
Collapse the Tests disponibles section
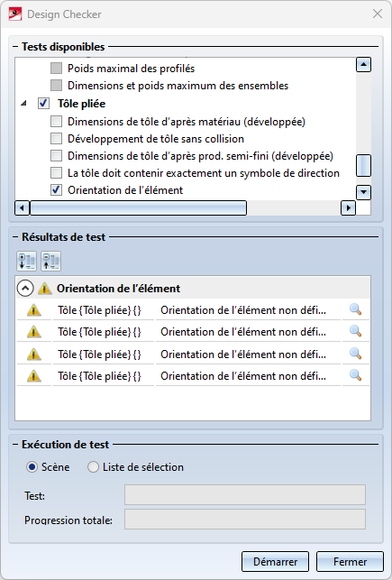pyautogui.click(x=15, y=47)
